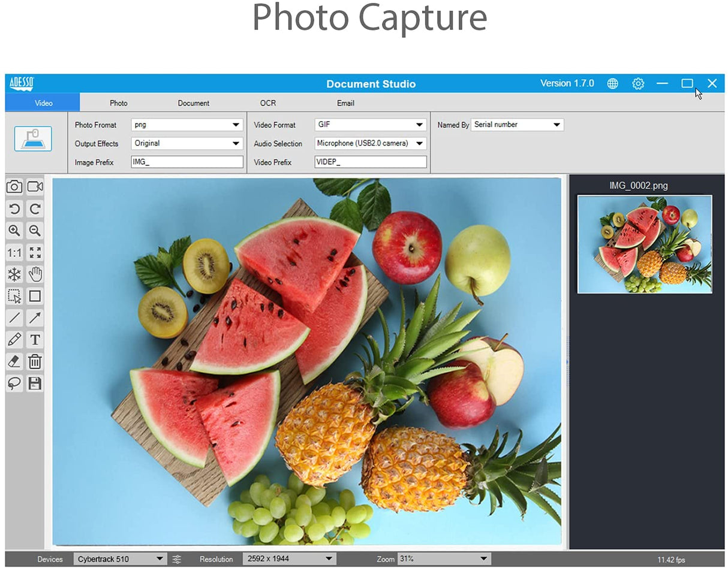Open the Document tab
The height and width of the screenshot is (568, 728).
[193, 103]
